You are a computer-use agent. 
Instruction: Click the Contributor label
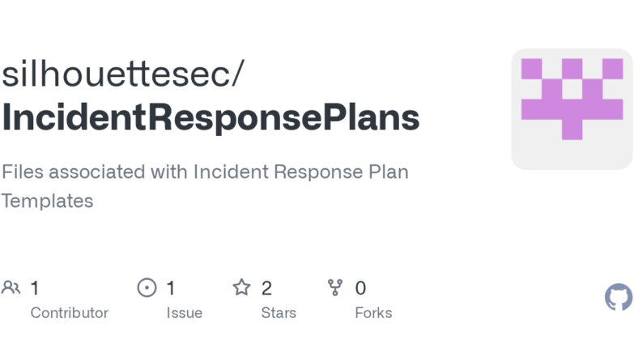tap(69, 313)
